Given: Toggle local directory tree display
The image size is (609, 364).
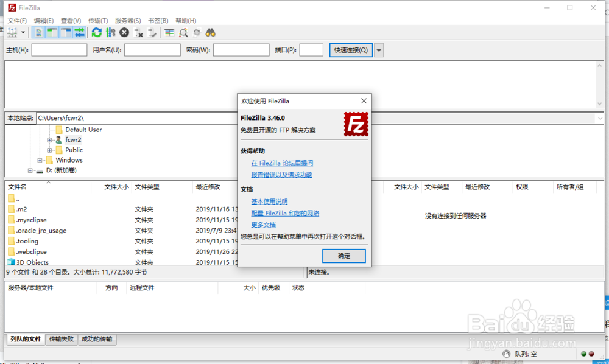Looking at the screenshot, I should coord(52,33).
